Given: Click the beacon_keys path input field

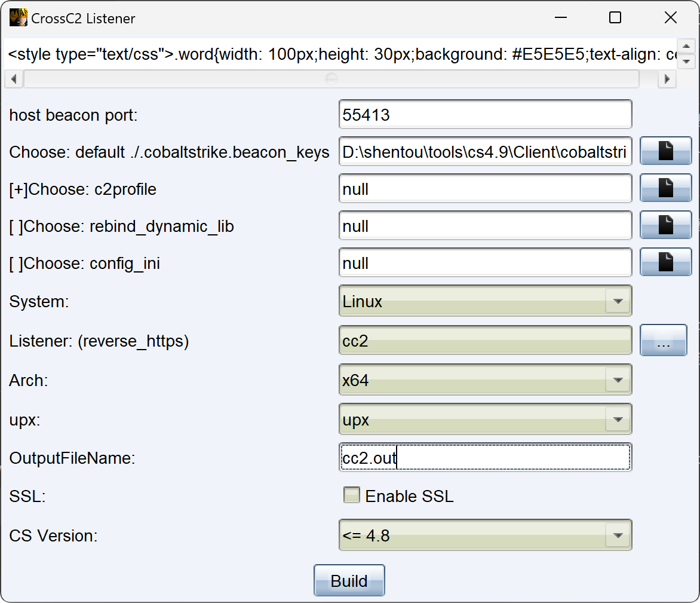Looking at the screenshot, I should [485, 151].
